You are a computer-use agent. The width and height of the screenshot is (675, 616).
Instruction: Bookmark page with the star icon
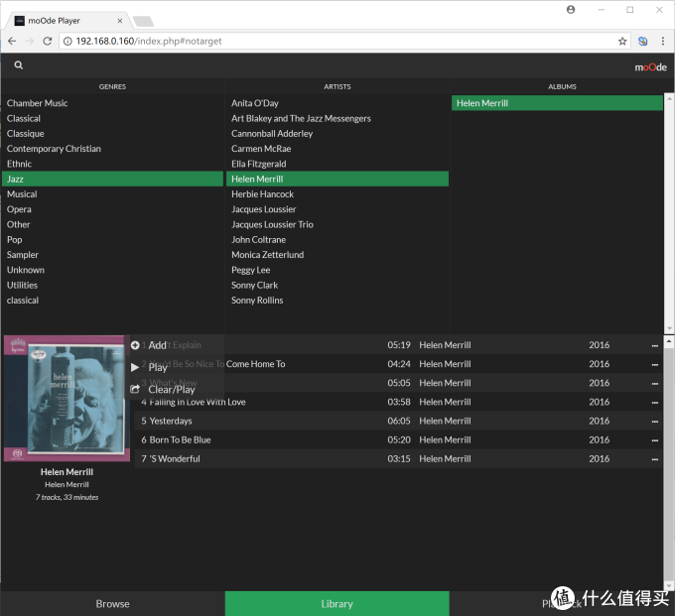[x=622, y=41]
